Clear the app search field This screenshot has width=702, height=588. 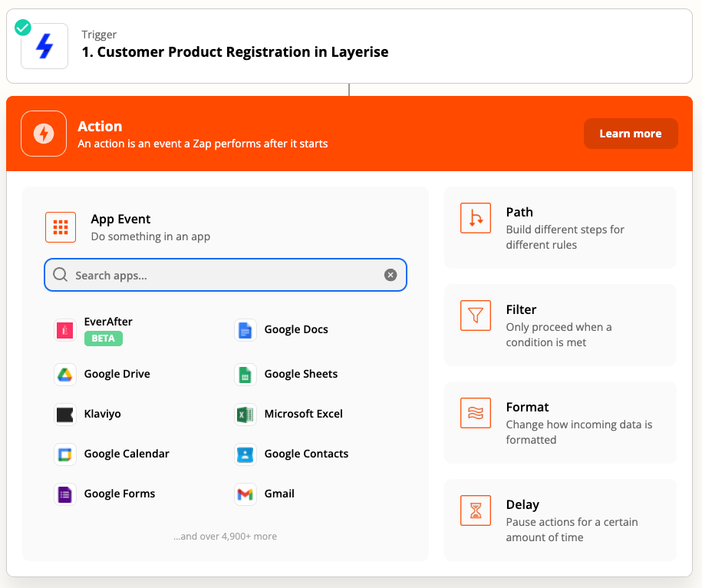391,275
